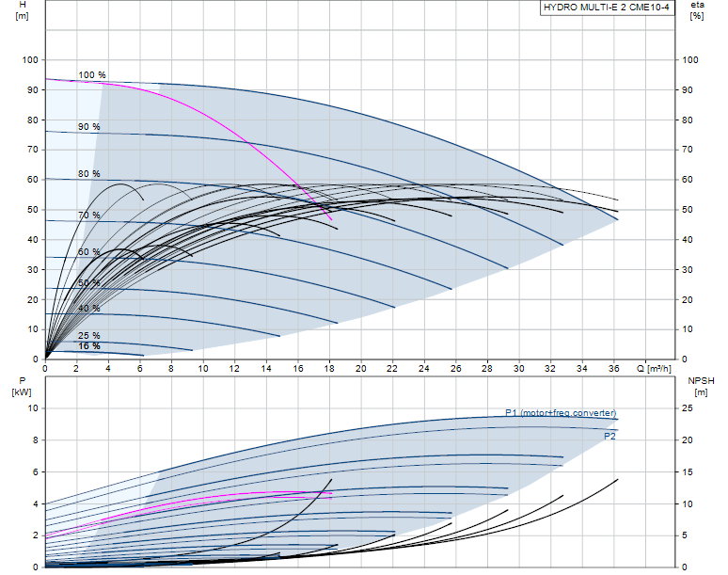Screen dimensions: 728x575
Task: Select the 80 % speed curve label
Action: click(x=89, y=174)
